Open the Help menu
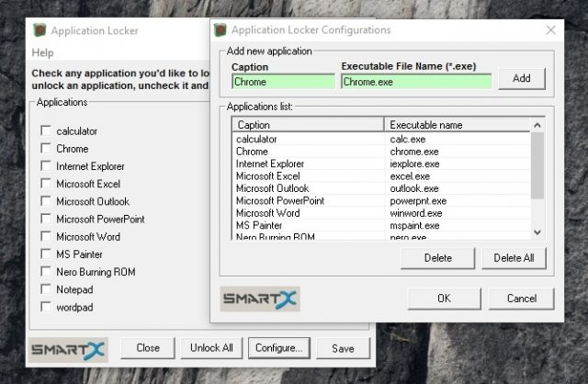The height and width of the screenshot is (384, 588). [42, 52]
